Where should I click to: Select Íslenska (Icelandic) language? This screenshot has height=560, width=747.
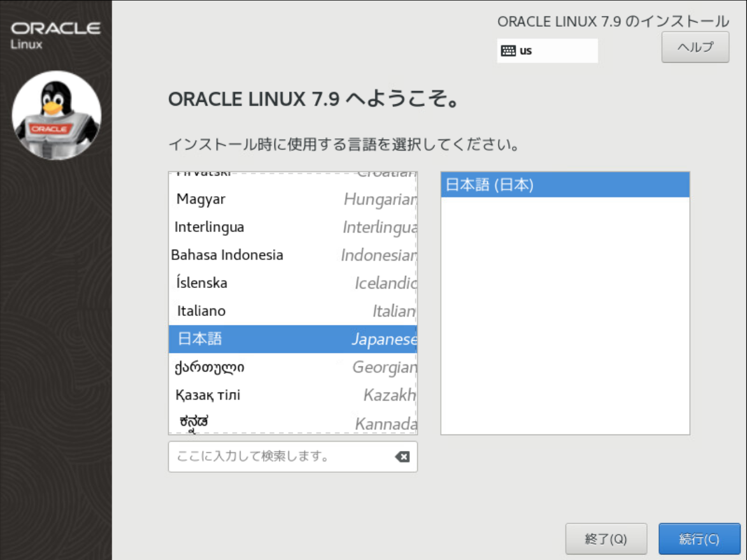click(292, 283)
